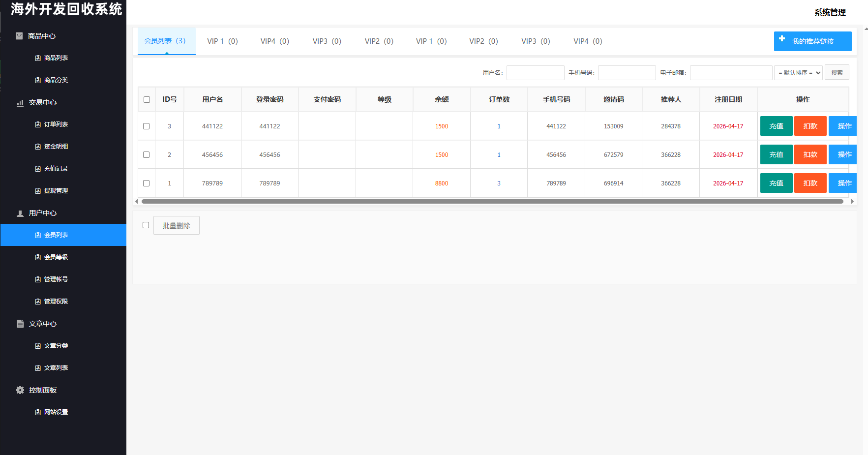Click the icon next to 网站设置

click(37, 412)
